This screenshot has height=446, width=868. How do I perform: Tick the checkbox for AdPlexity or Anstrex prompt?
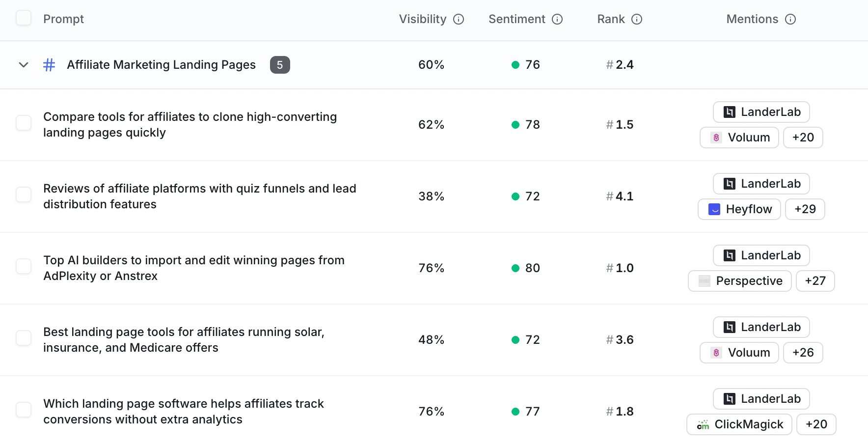24,266
